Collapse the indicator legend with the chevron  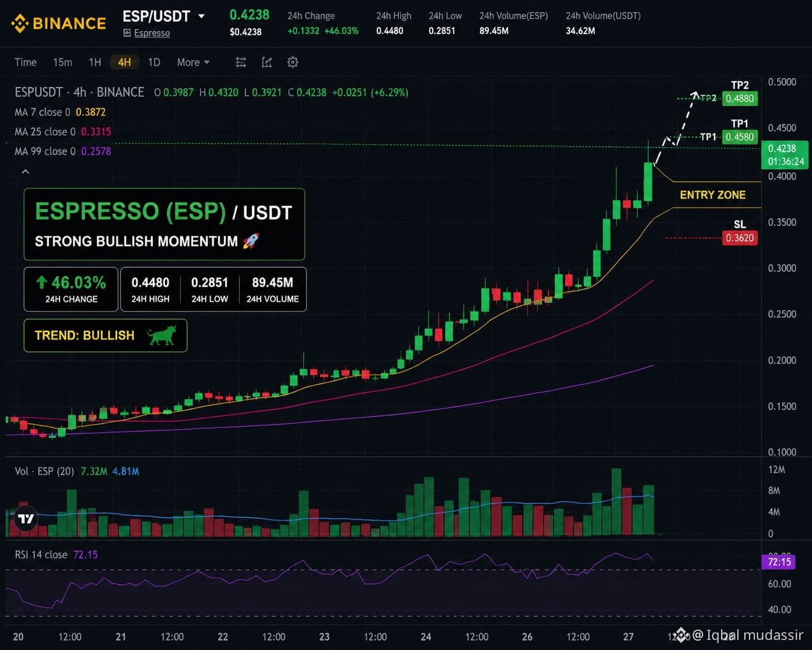[x=25, y=171]
